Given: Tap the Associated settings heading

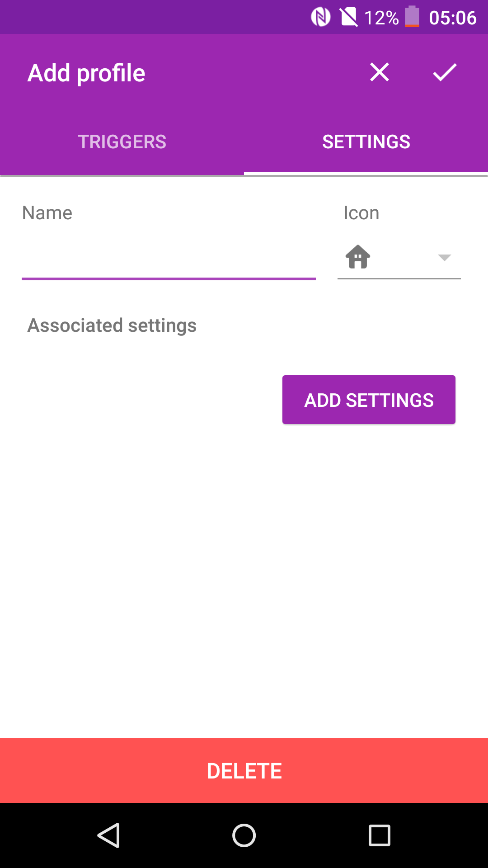Looking at the screenshot, I should [x=112, y=325].
